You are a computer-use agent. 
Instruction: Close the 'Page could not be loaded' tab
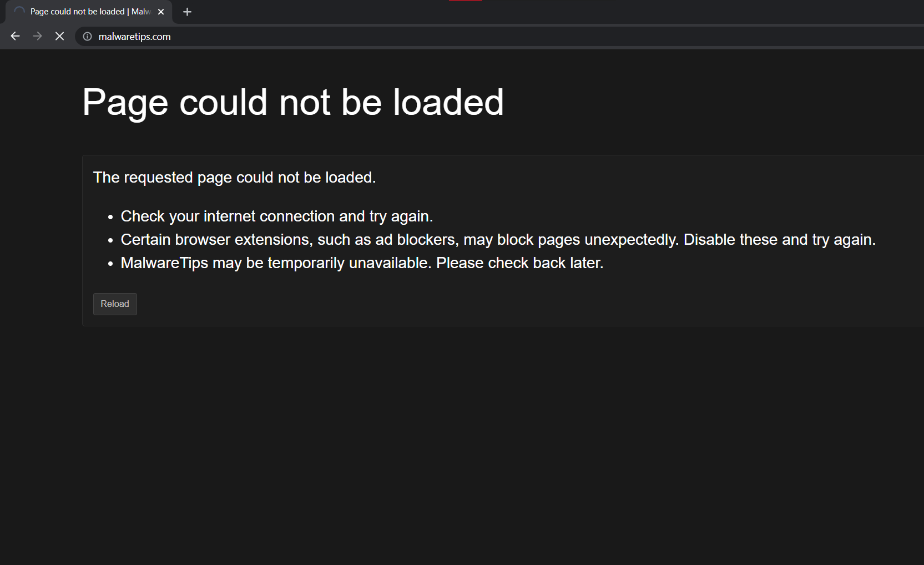click(161, 12)
